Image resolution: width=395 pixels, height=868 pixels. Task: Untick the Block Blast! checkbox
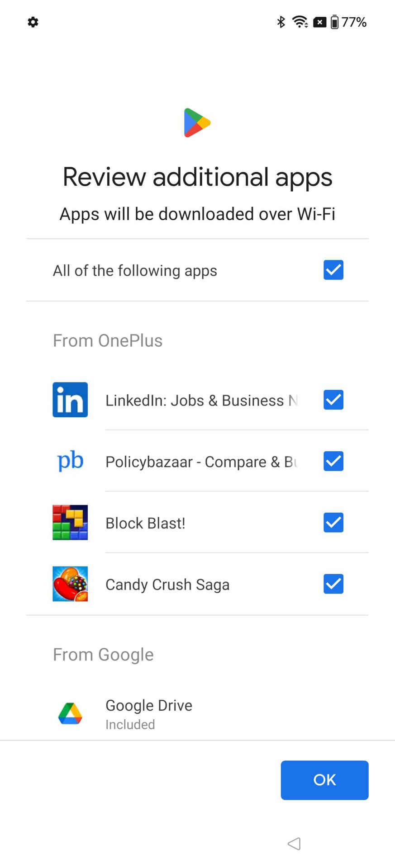click(333, 523)
